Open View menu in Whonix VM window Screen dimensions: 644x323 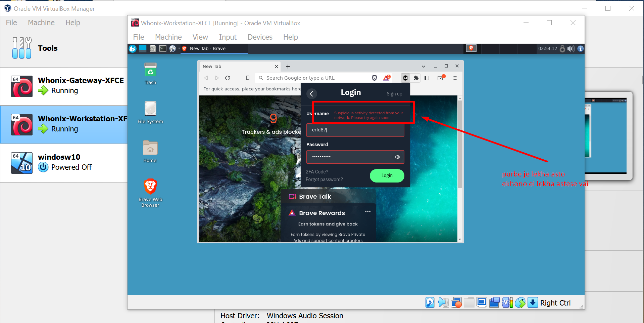point(200,37)
